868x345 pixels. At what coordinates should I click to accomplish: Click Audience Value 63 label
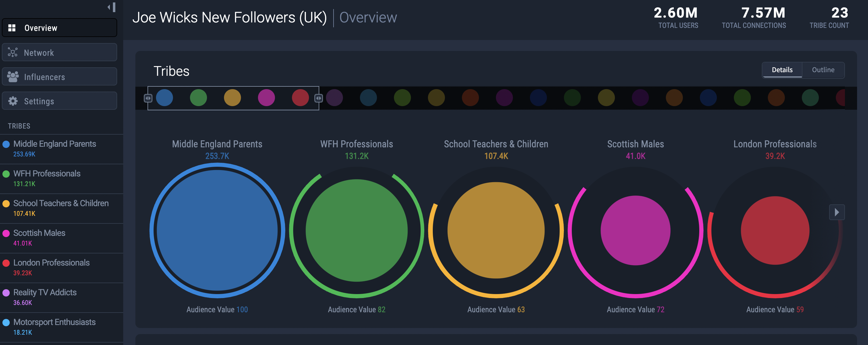pyautogui.click(x=496, y=309)
